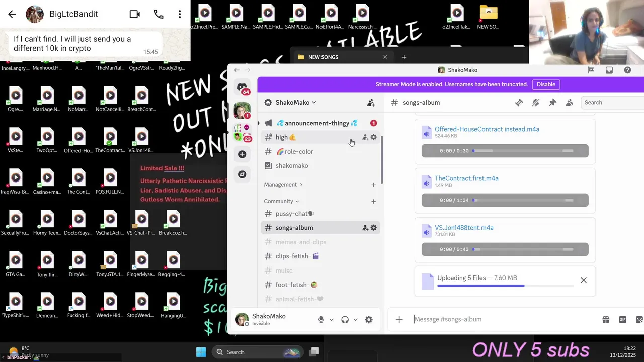Open settings gear for high channel
Viewport: 644px width, 362px height.
coord(373,137)
